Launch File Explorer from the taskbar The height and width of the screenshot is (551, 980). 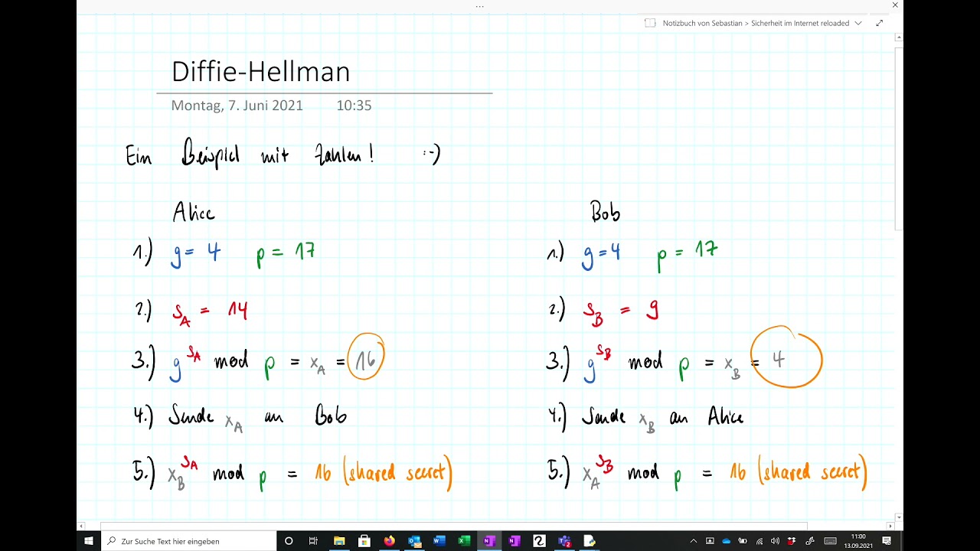pyautogui.click(x=339, y=541)
